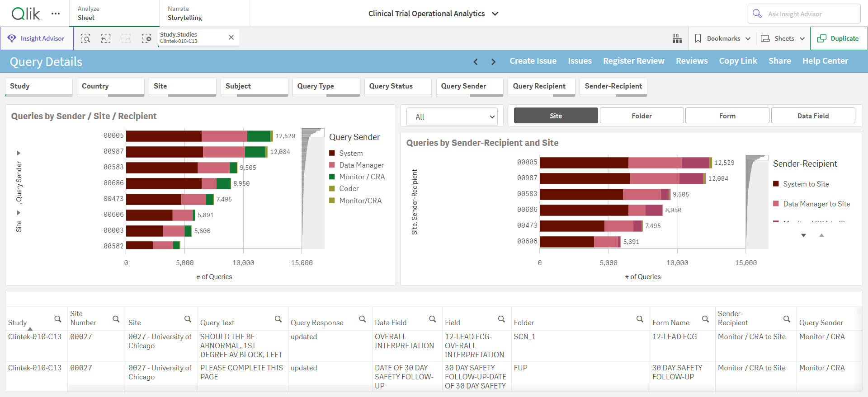
Task: Click the Data Manager legend color swatch
Action: click(x=332, y=165)
